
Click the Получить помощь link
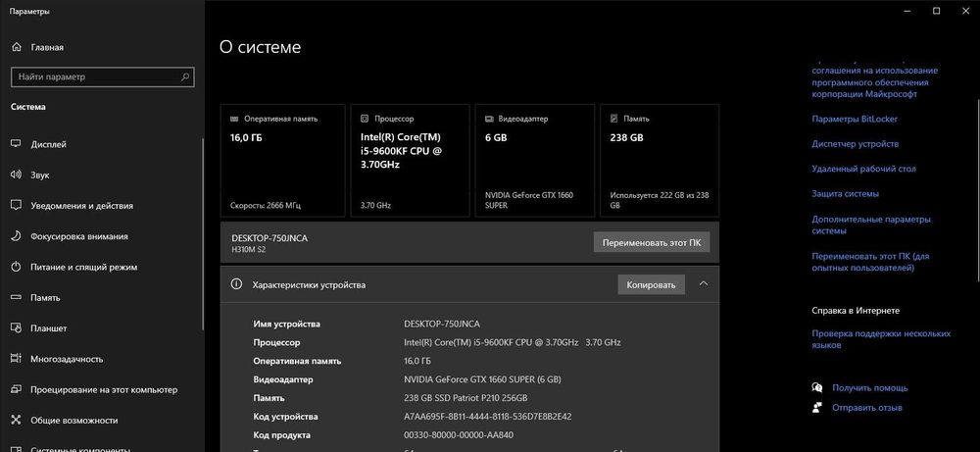click(x=870, y=387)
